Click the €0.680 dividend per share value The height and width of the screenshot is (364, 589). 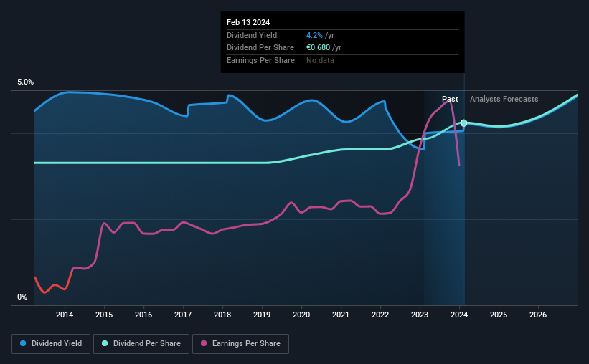coord(318,48)
